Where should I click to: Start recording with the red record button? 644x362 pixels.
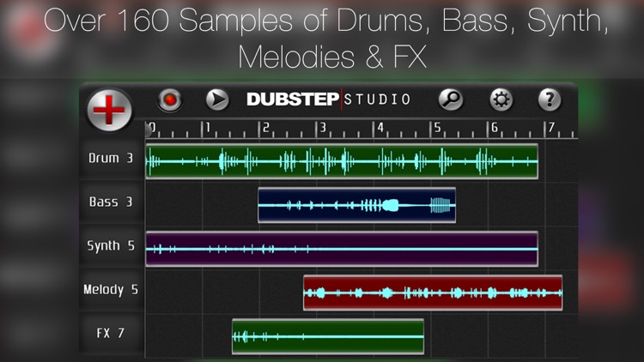170,100
